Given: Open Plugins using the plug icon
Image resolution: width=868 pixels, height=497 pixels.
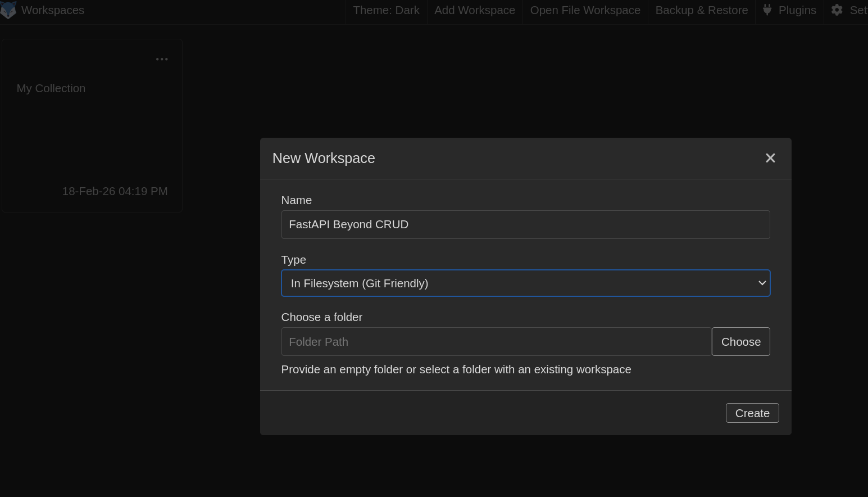Looking at the screenshot, I should [767, 10].
